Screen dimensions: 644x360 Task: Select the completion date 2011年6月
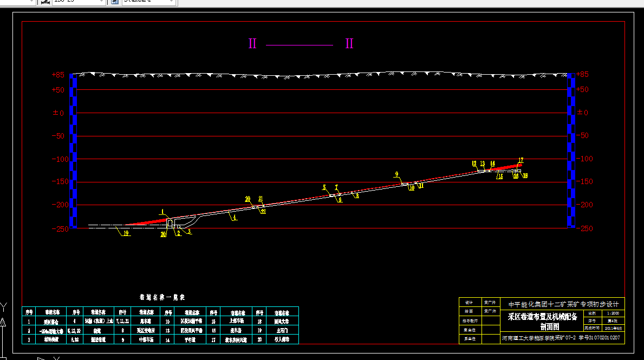(613, 329)
